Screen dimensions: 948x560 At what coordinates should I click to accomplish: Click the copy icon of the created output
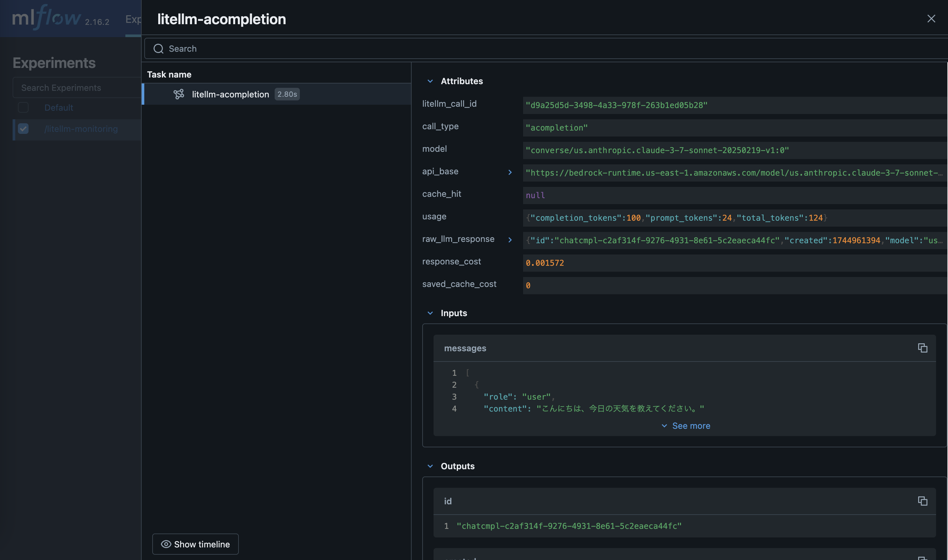point(922,557)
